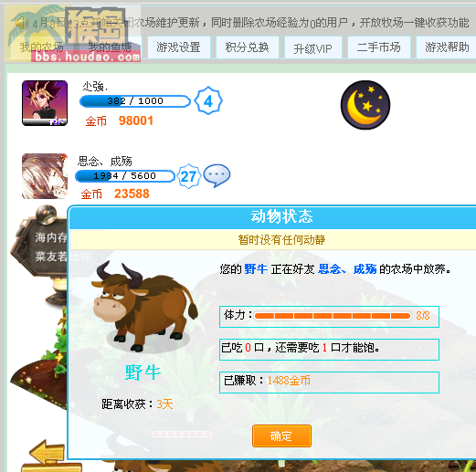Follow the blue 思念、成殇 friend link

[x=347, y=269]
